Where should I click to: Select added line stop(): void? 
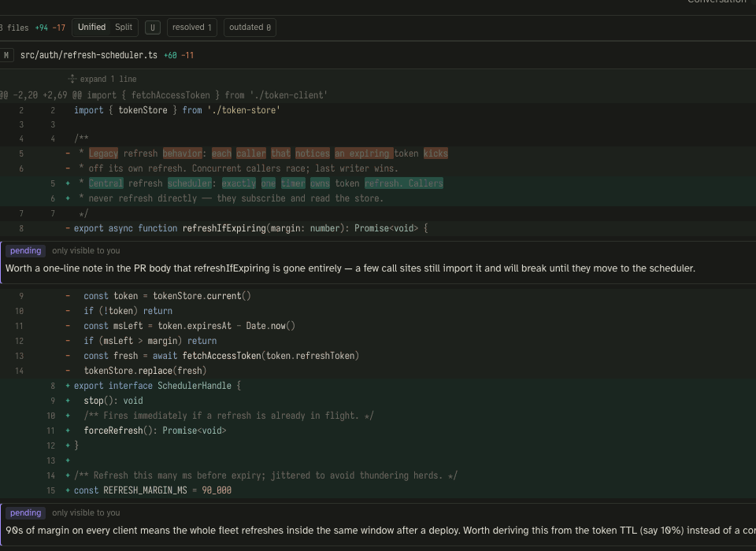[x=378, y=400]
